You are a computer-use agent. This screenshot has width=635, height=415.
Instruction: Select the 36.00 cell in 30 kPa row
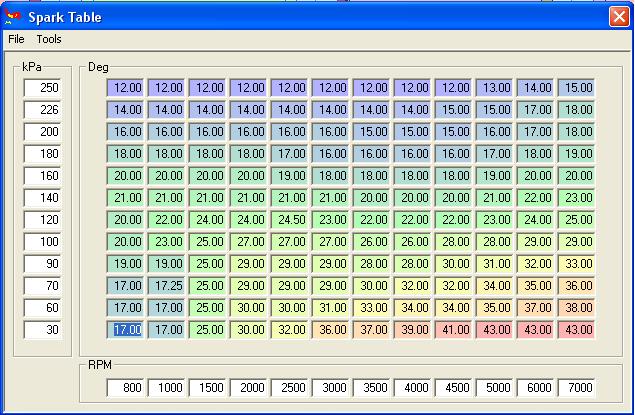[330, 330]
